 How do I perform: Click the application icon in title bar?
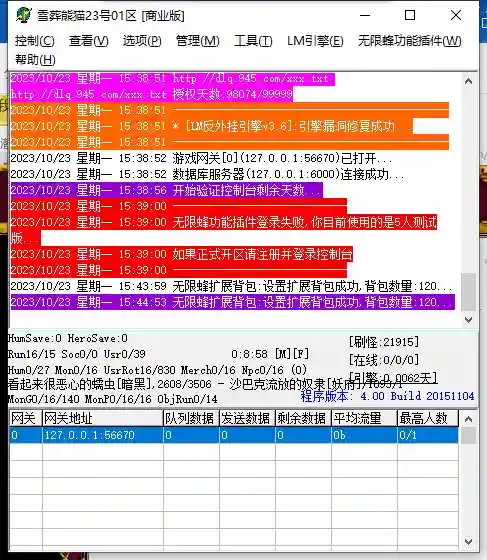tap(24, 16)
